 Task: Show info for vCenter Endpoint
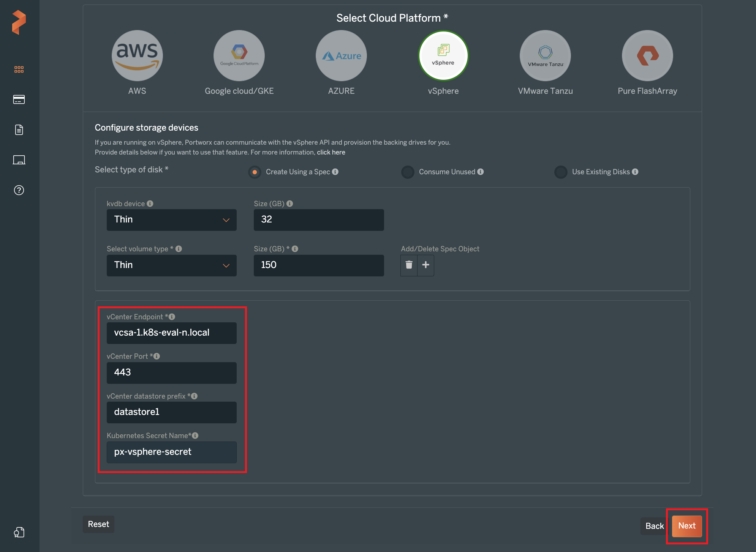[x=172, y=317]
